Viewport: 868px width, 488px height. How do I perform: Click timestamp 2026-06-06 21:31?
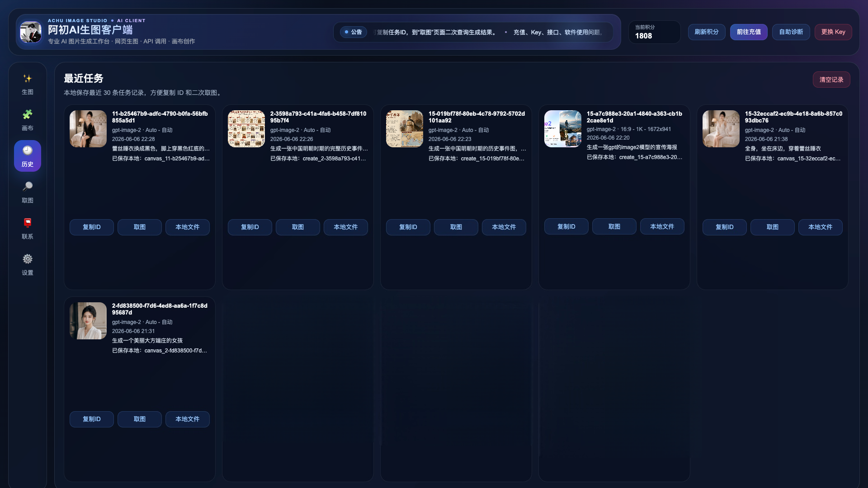tap(133, 331)
